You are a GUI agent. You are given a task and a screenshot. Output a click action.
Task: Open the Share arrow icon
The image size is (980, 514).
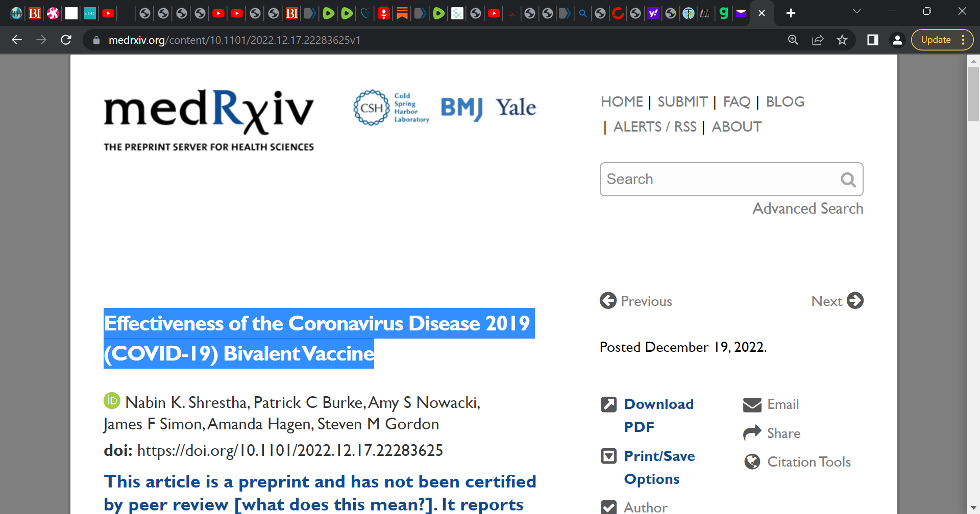click(752, 433)
